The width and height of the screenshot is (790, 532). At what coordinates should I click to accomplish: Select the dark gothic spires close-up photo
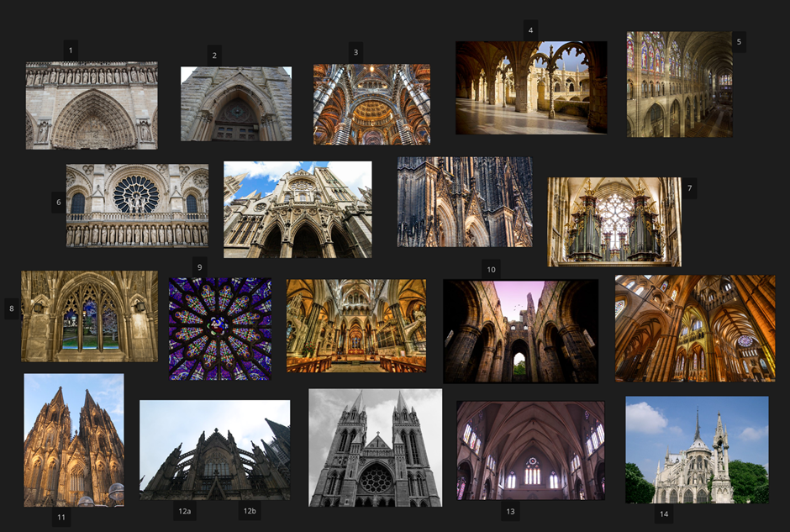(x=465, y=202)
